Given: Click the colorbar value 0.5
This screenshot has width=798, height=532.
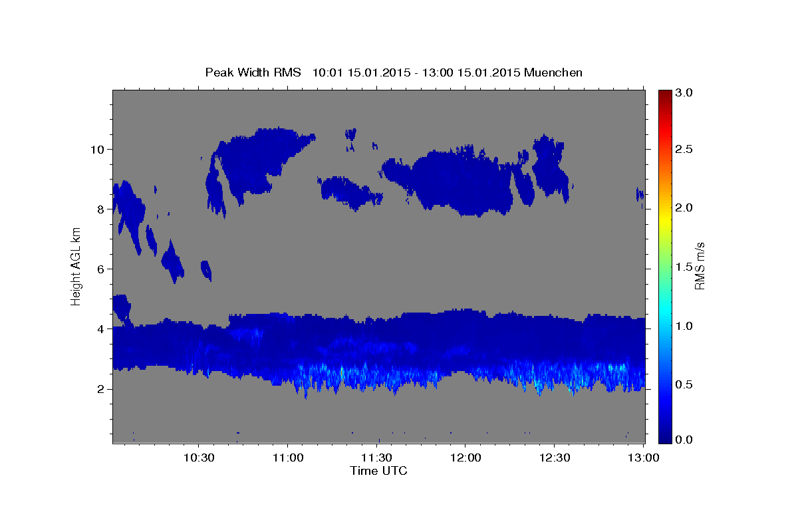Looking at the screenshot, I should (684, 385).
